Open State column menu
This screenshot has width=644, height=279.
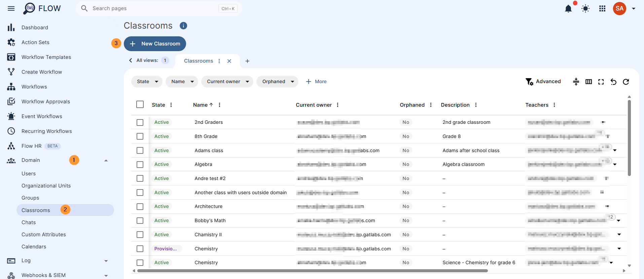(171, 105)
